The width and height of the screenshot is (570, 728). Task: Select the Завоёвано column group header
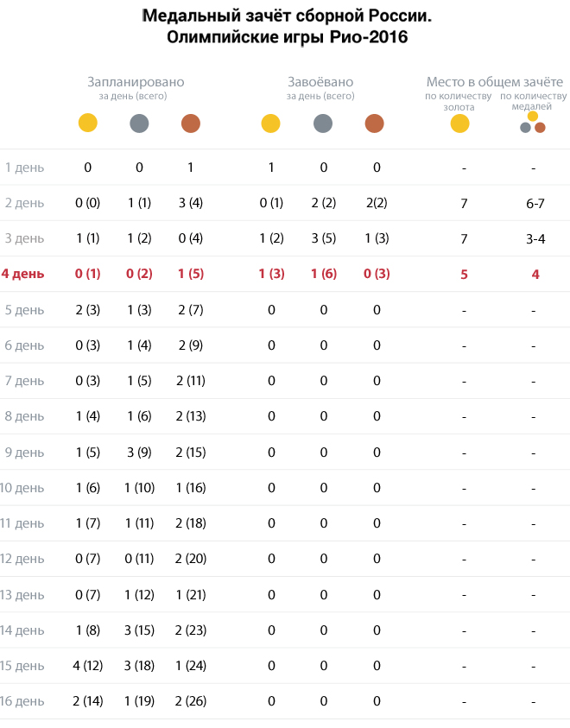[320, 82]
